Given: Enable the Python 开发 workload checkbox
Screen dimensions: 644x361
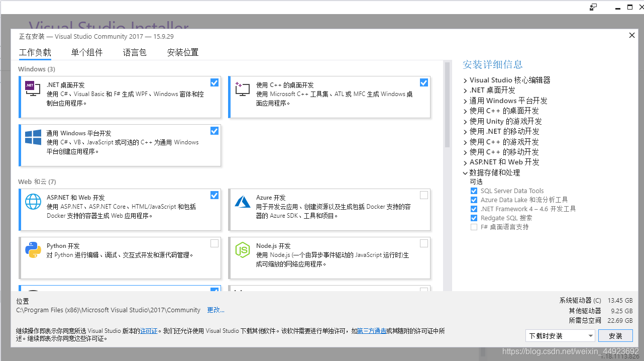Looking at the screenshot, I should (214, 243).
